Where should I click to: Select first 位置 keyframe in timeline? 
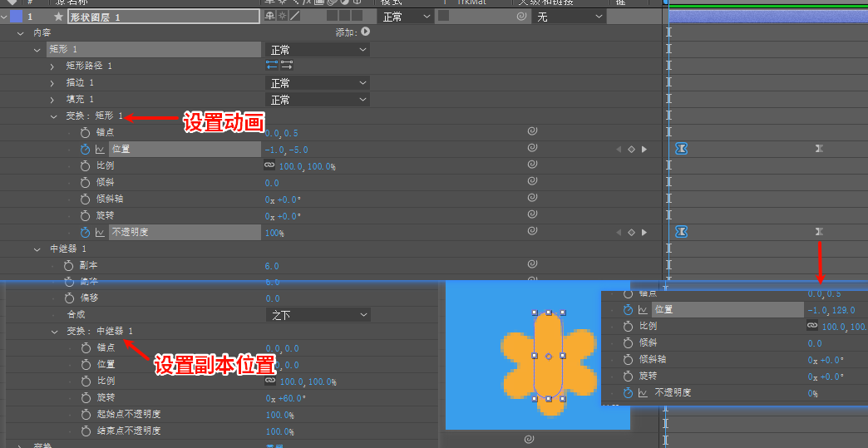coord(682,148)
